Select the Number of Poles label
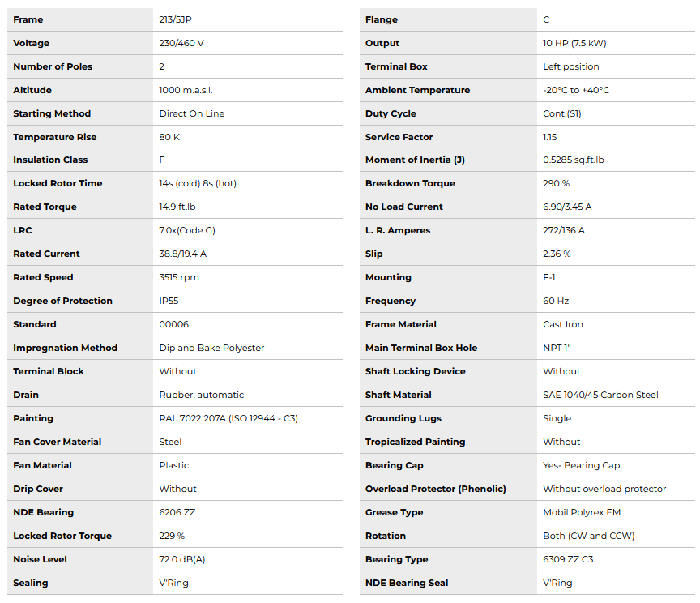This screenshot has height=603, width=700. pos(53,66)
